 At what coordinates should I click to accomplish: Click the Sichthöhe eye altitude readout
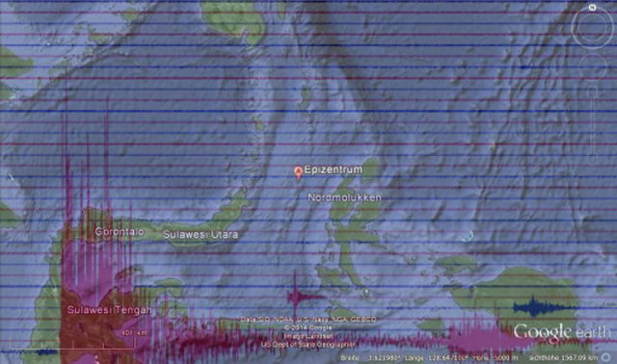pyautogui.click(x=564, y=357)
